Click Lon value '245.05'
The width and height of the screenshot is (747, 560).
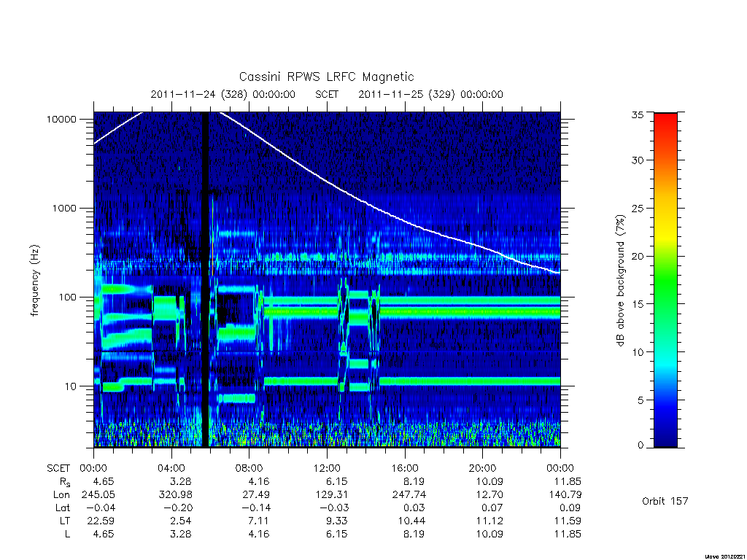click(x=98, y=495)
